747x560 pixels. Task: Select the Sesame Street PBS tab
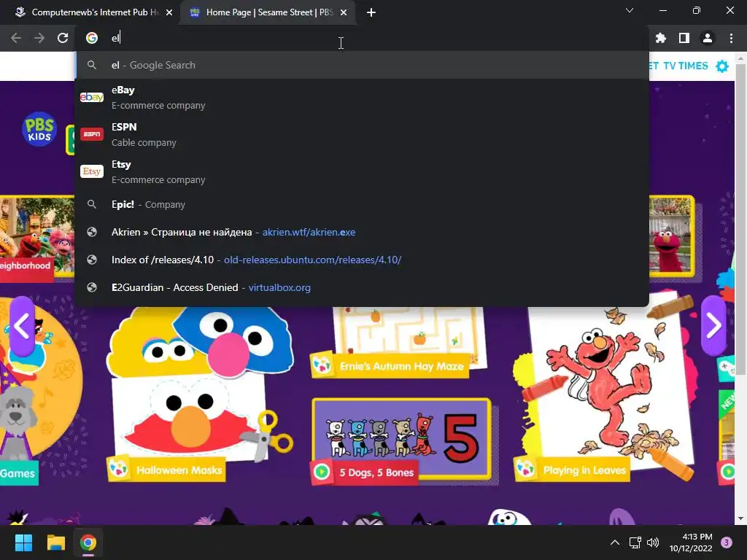[267, 12]
